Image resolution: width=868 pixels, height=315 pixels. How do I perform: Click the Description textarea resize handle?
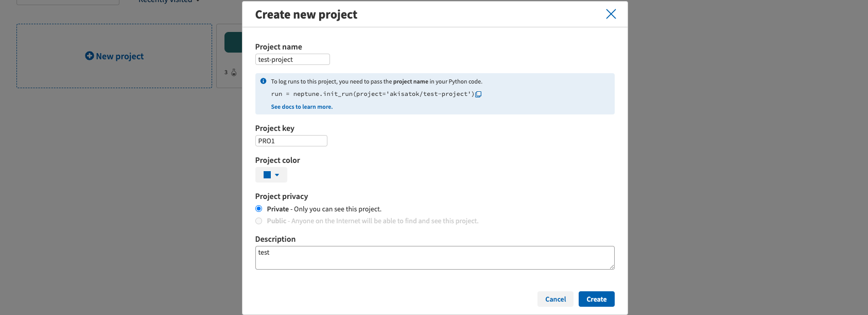coord(612,267)
